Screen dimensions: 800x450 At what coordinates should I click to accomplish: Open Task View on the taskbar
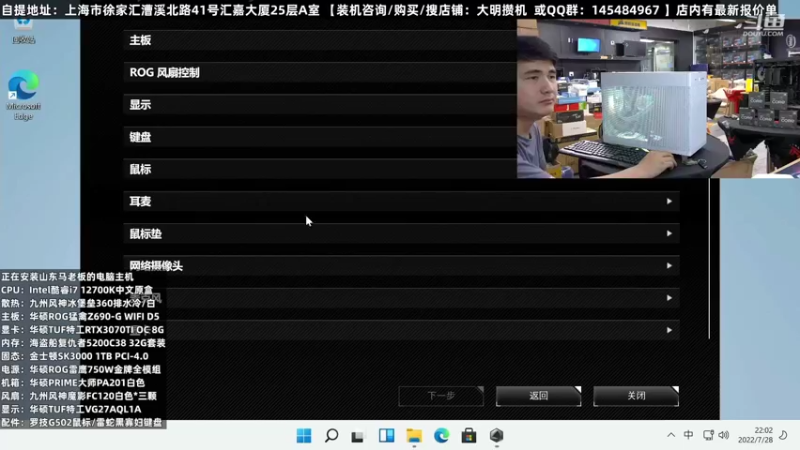click(359, 436)
